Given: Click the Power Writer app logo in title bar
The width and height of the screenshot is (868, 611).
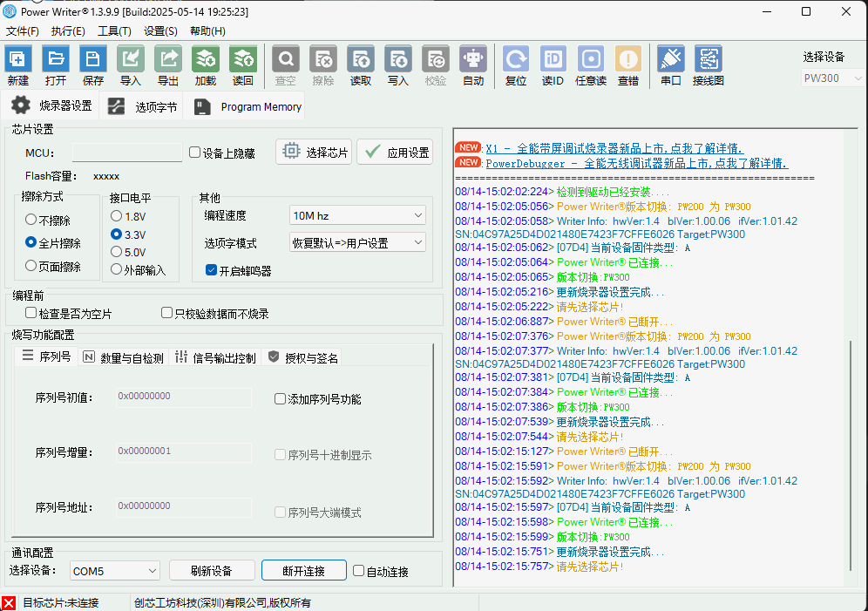Looking at the screenshot, I should point(10,11).
